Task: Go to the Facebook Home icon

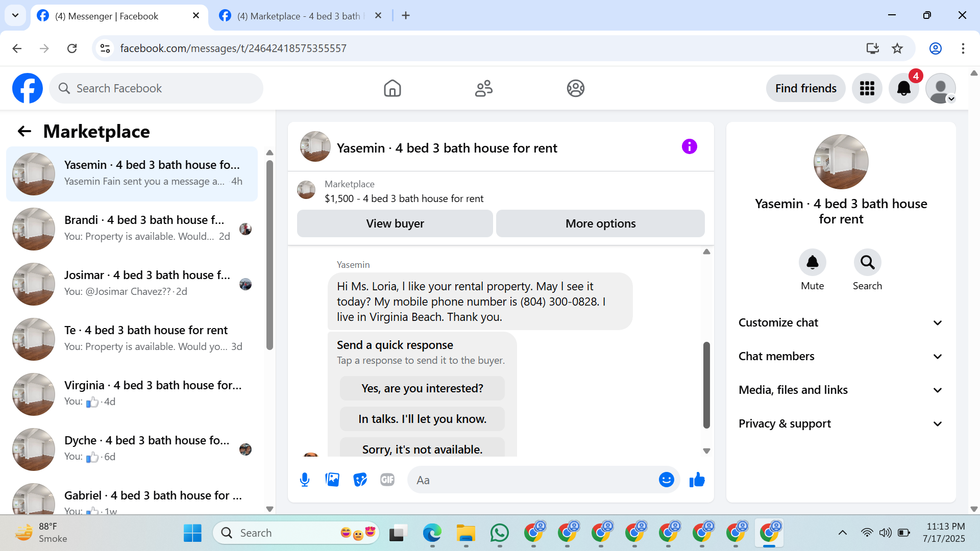Action: pos(392,88)
